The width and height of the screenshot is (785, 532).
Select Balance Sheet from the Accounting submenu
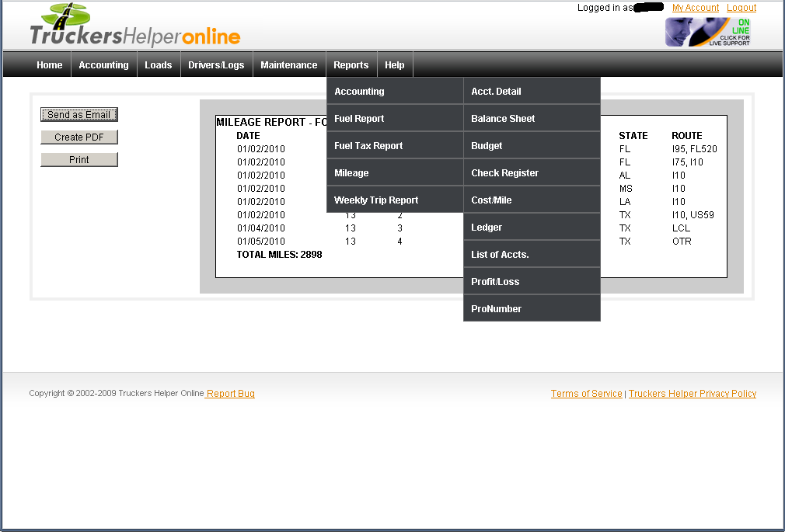point(503,119)
